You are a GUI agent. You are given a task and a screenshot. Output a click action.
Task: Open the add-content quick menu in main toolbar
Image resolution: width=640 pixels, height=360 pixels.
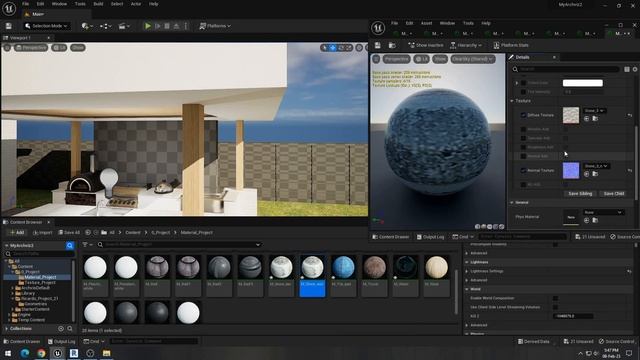click(87, 26)
